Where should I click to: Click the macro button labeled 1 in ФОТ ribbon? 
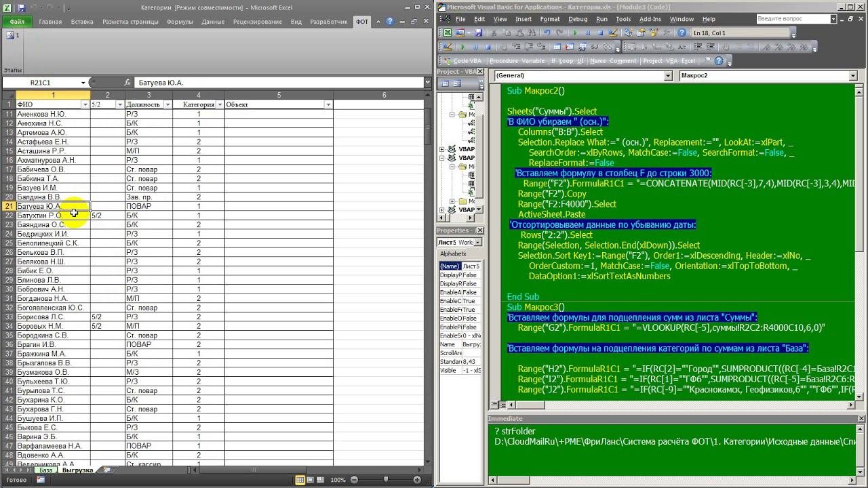[x=12, y=35]
